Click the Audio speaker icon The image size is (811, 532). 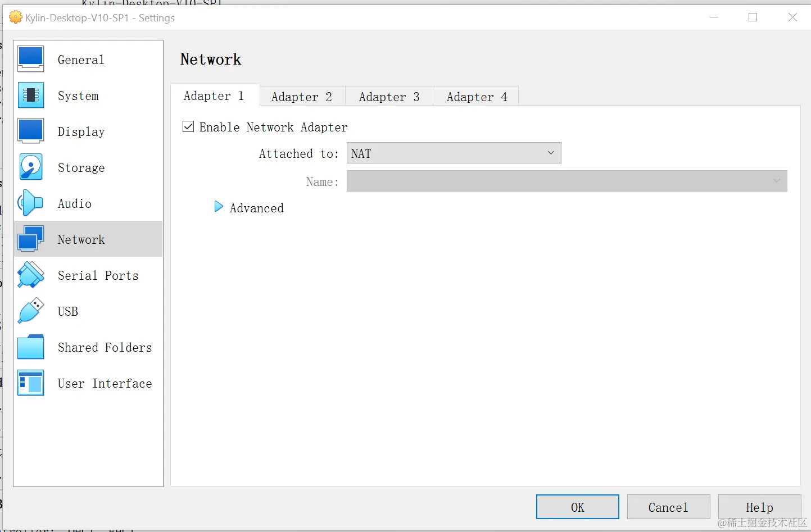pos(31,203)
